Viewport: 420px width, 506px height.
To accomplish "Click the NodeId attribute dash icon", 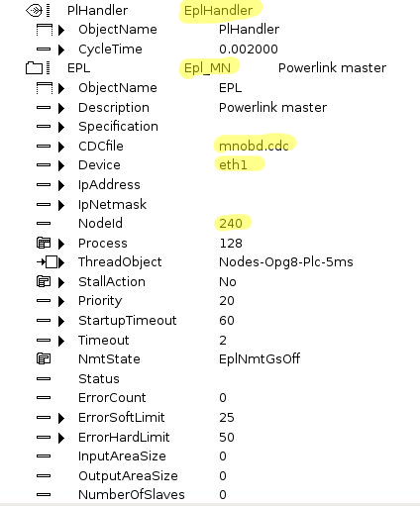I will coord(44,224).
